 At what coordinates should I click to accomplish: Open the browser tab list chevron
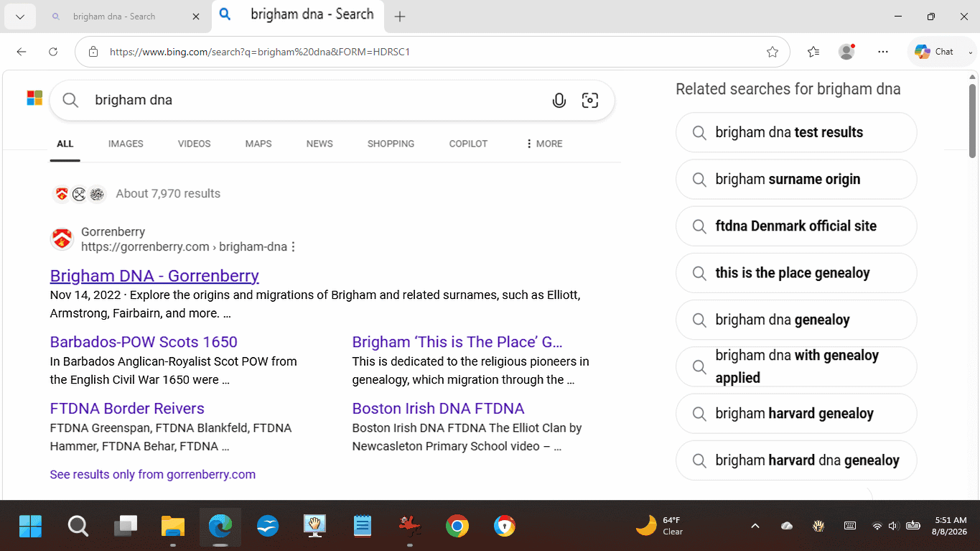click(20, 17)
